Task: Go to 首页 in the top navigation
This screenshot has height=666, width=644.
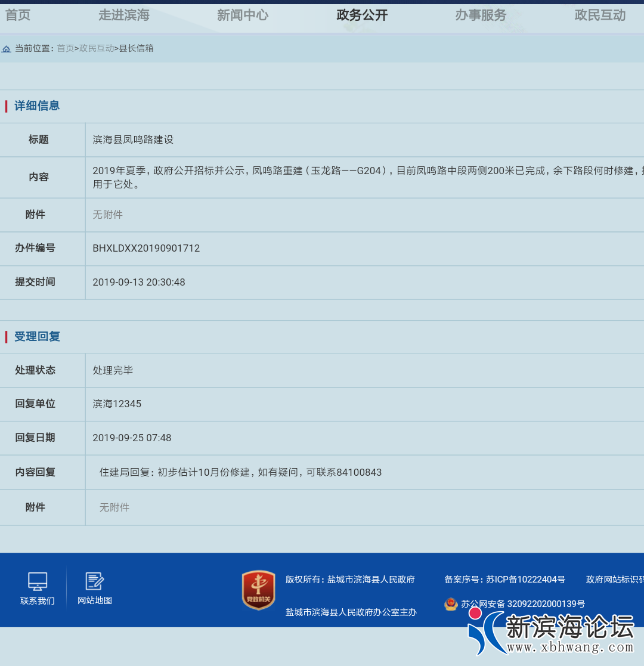Action: point(18,16)
